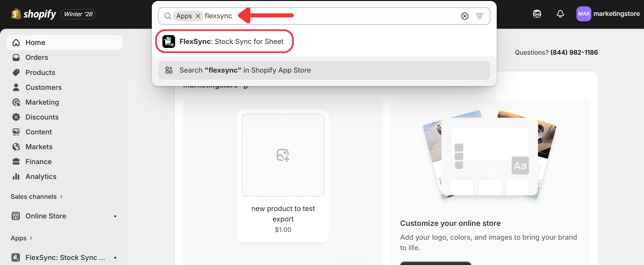Expand the Apps section in sidebar
This screenshot has height=265, width=644.
(x=22, y=238)
